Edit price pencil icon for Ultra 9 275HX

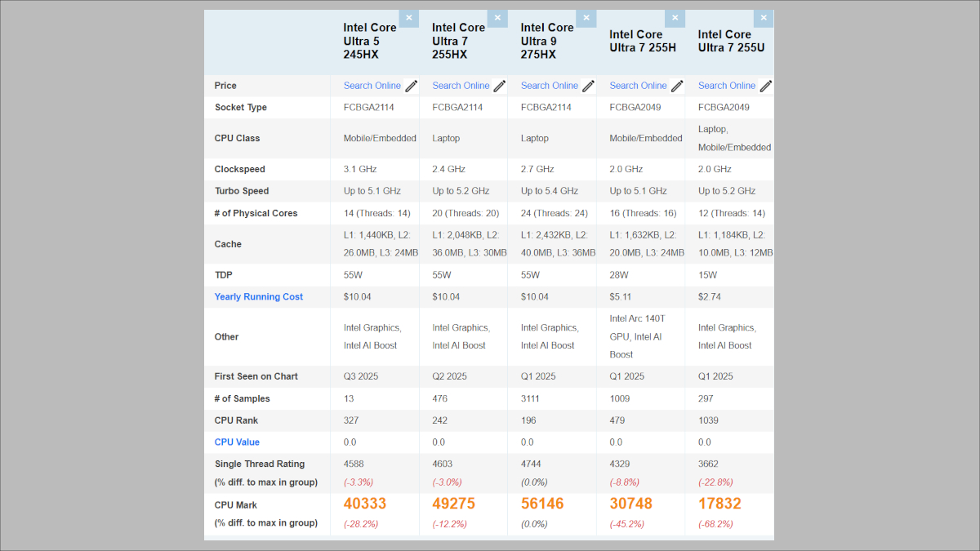[x=589, y=86]
